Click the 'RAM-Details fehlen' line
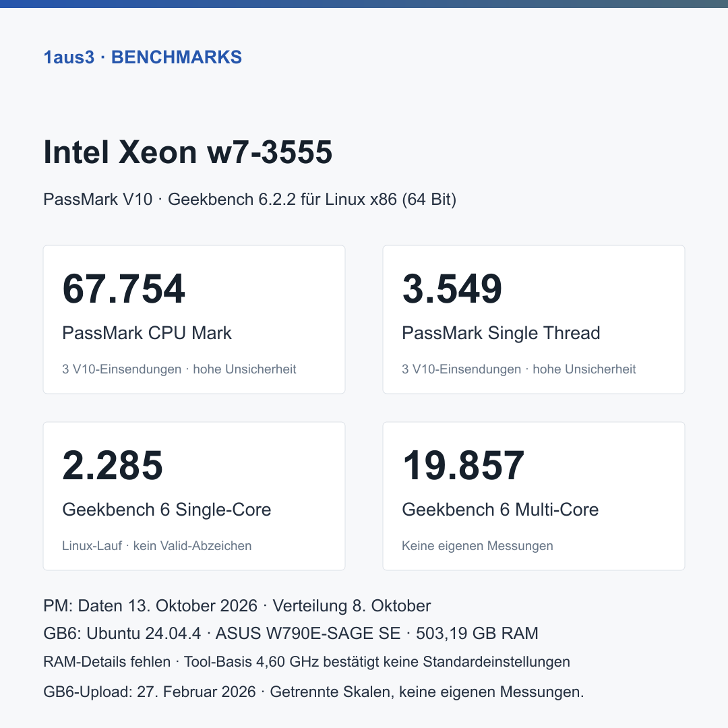Screen dimensions: 728x728 [x=307, y=662]
